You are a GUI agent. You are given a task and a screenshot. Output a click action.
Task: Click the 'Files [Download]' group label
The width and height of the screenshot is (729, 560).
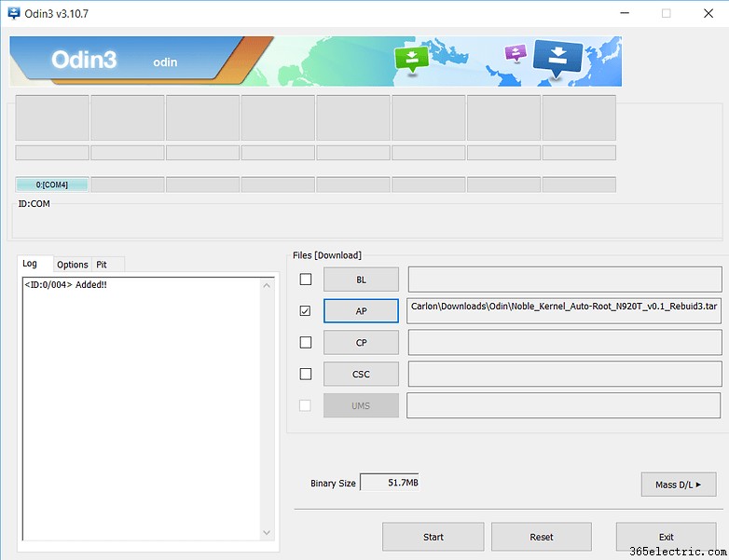(327, 255)
